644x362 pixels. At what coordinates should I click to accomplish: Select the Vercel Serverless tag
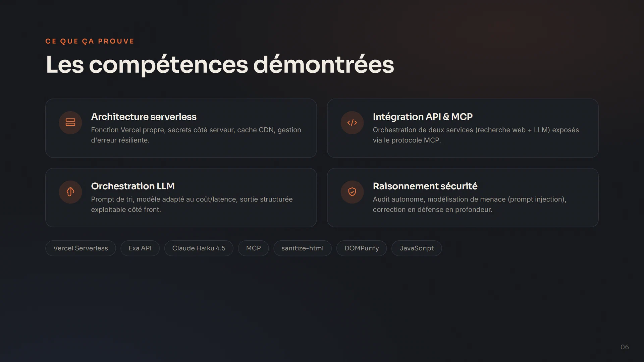80,248
